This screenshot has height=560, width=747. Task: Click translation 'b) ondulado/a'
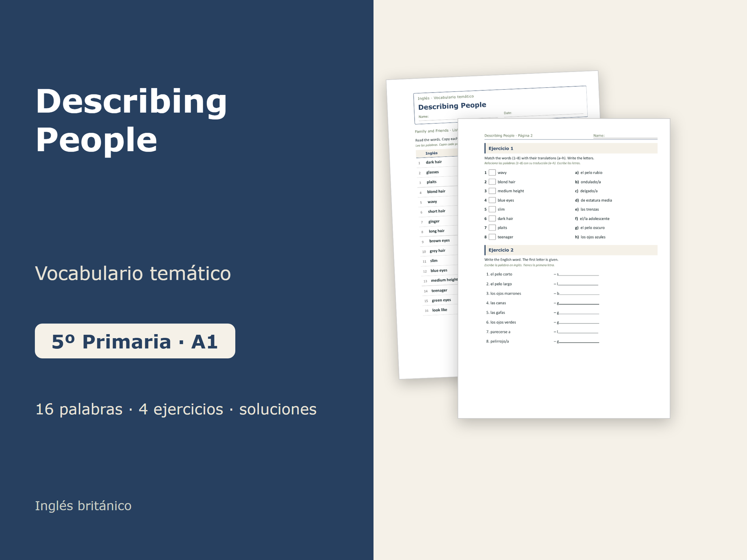588,182
